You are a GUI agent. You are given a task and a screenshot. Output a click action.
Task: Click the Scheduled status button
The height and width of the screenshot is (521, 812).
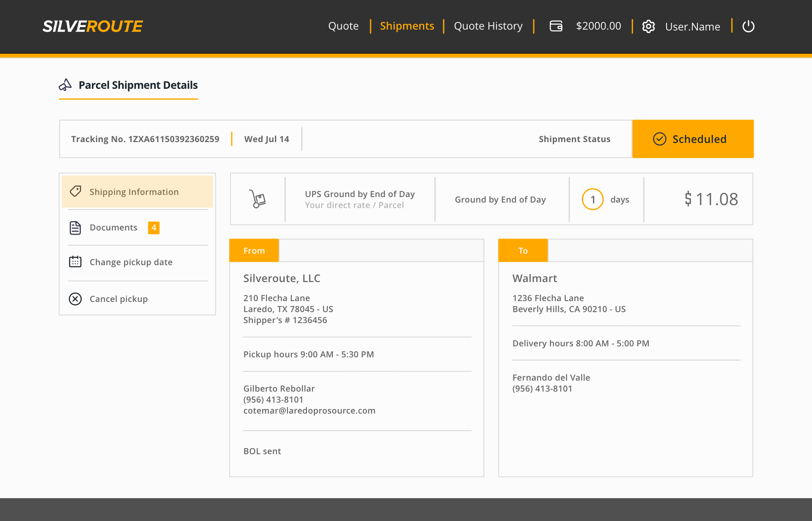tap(693, 139)
